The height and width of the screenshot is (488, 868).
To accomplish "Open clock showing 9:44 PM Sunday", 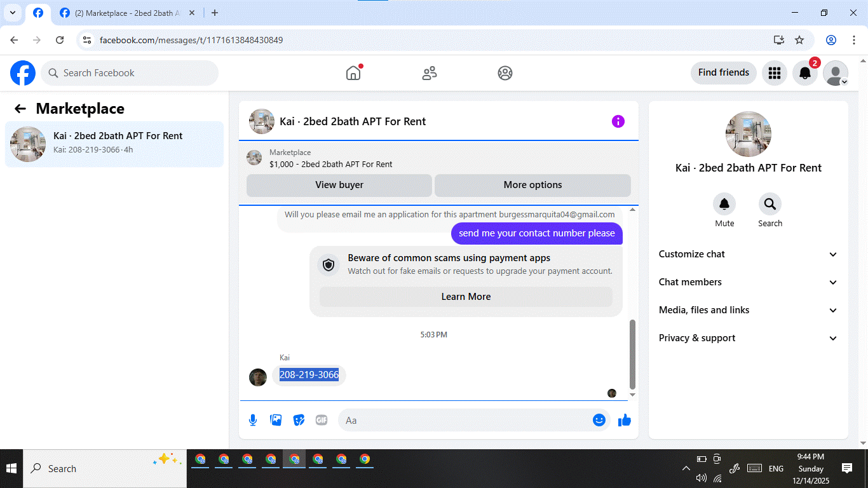I will pos(811,469).
